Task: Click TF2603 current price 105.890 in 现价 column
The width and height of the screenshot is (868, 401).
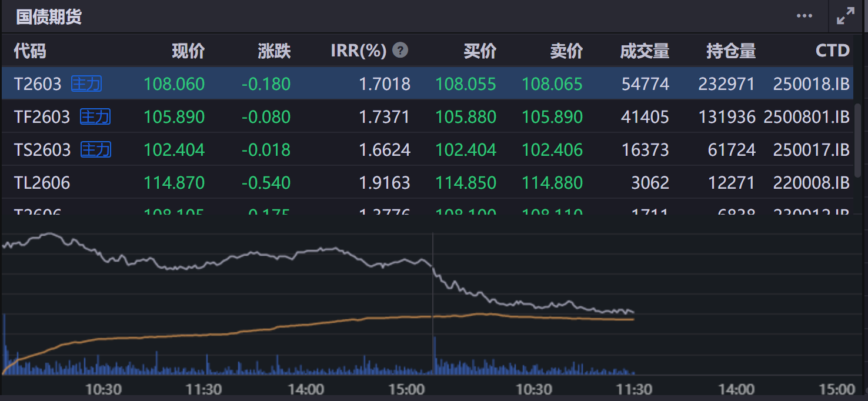Action: (174, 117)
